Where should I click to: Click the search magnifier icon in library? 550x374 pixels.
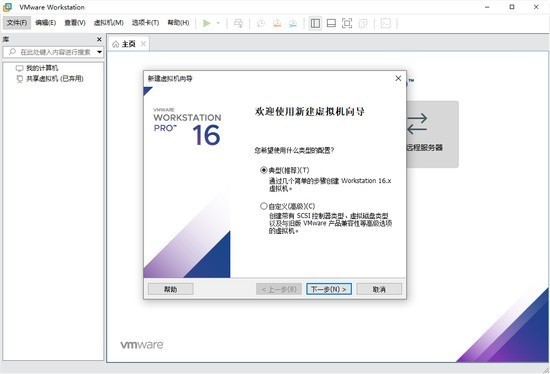tap(12, 52)
